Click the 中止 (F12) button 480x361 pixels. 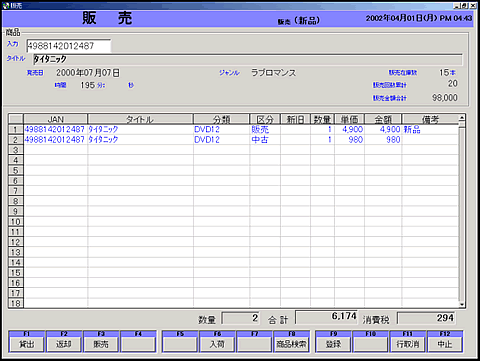pyautogui.click(x=445, y=344)
